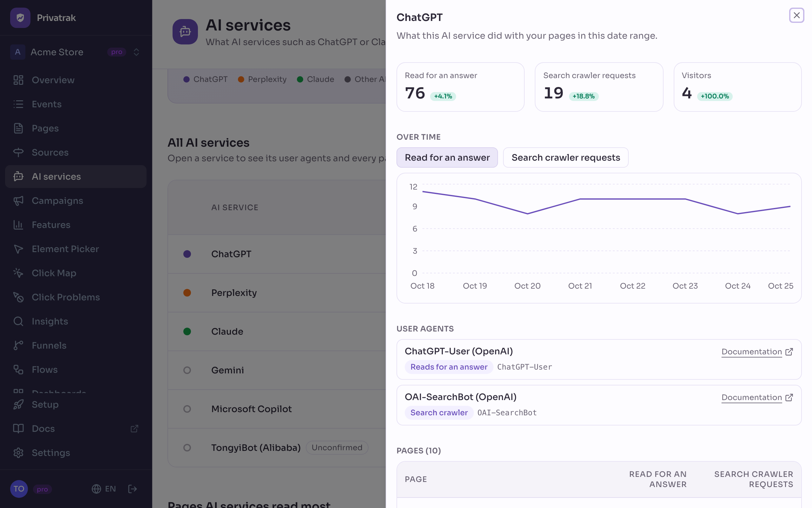
Task: Open the Perplexity service row
Action: 277,293
